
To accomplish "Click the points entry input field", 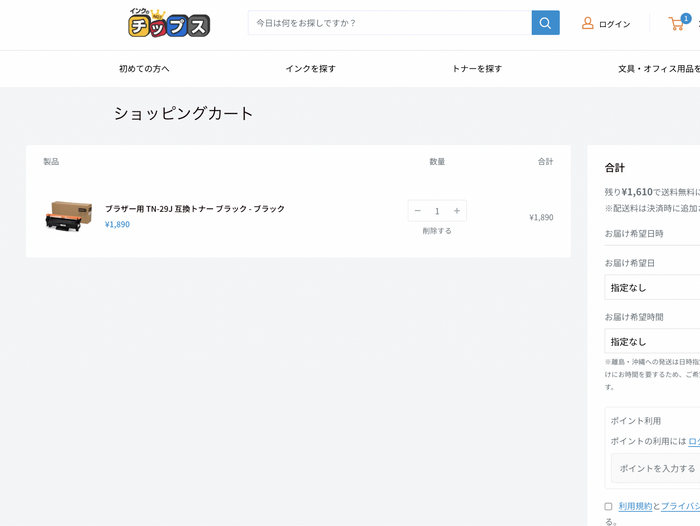I will (656, 468).
